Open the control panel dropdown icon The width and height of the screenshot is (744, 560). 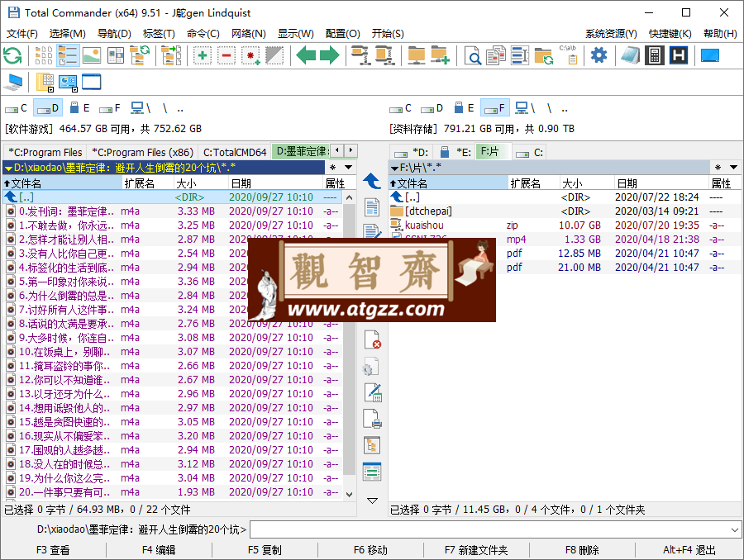(69, 82)
